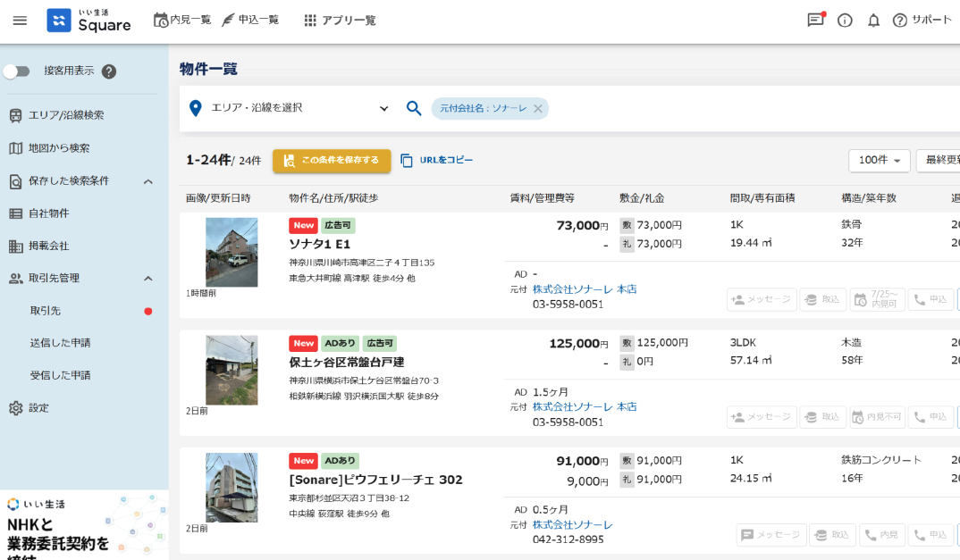Open アプリ一覧 apps grid
This screenshot has width=960, height=560.
(x=340, y=21)
